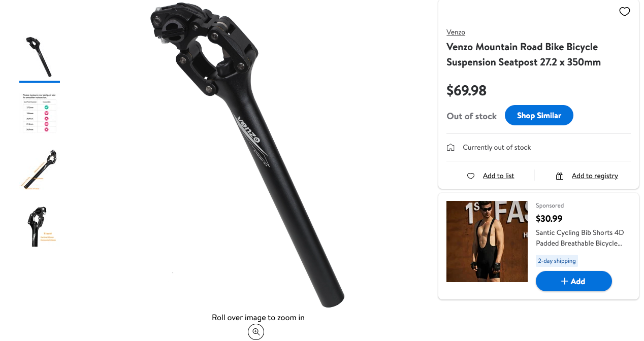Image resolution: width=644 pixels, height=341 pixels.
Task: Click the Venzo Suspension Seatpost product title
Action: click(x=524, y=54)
